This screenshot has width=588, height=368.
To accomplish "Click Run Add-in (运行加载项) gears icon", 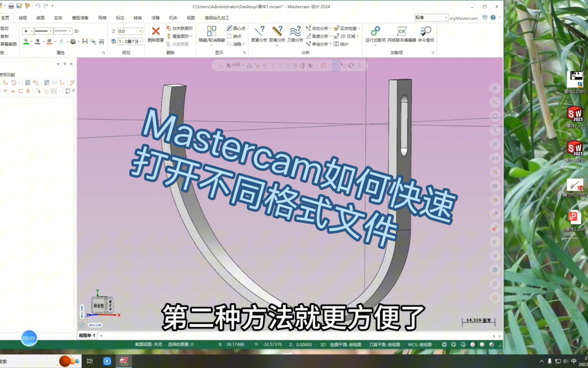I will (x=375, y=31).
